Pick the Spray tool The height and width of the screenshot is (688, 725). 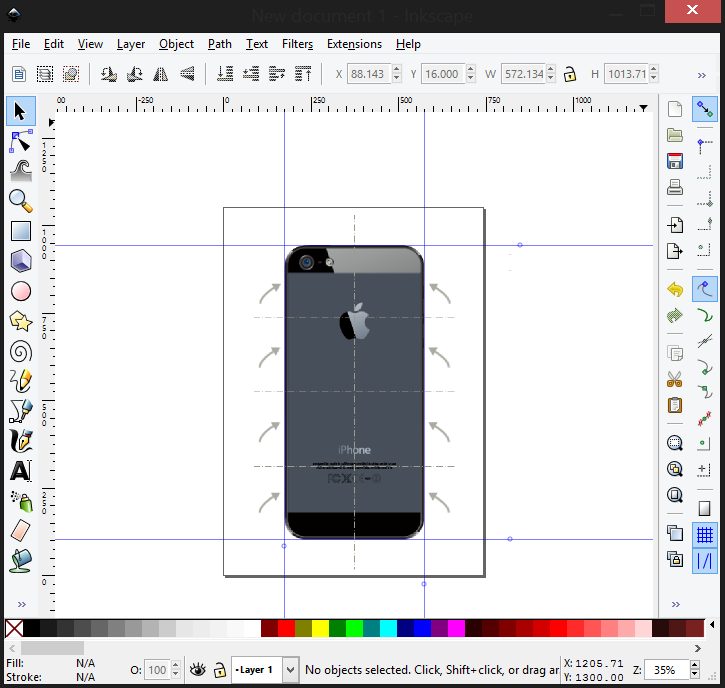tap(20, 501)
